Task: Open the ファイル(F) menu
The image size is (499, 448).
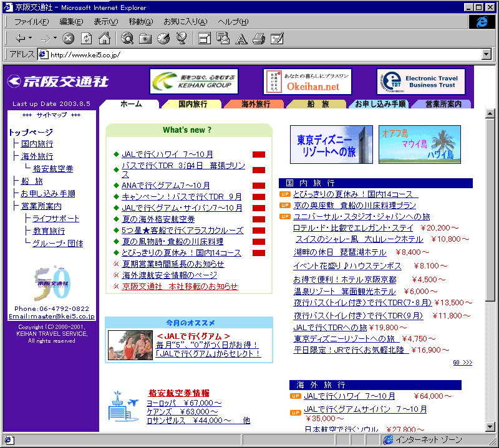Action: click(32, 22)
